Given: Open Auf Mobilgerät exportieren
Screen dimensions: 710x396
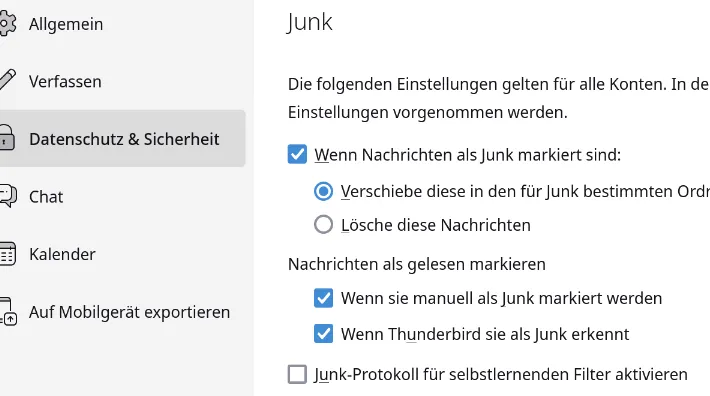Looking at the screenshot, I should pyautogui.click(x=122, y=312).
